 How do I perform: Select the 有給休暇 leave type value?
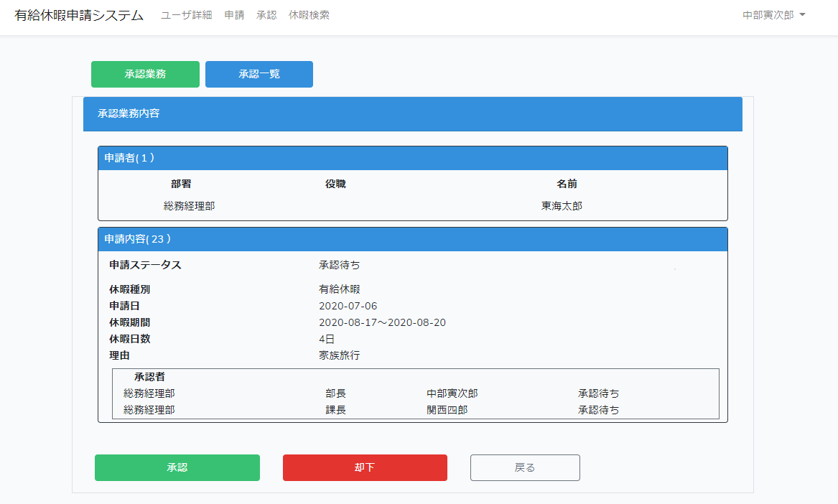[340, 289]
